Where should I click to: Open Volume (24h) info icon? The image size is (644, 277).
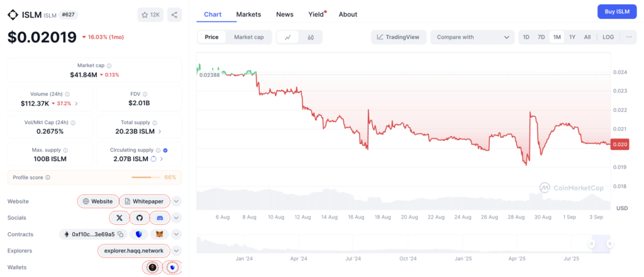pos(67,94)
